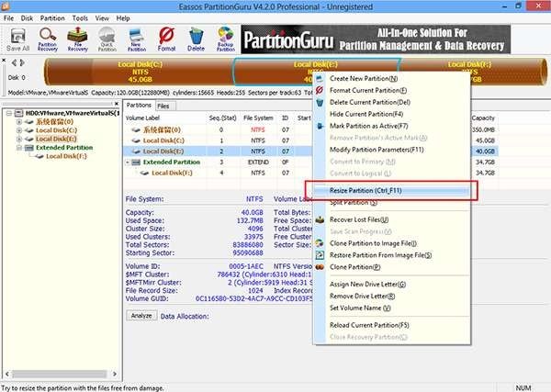The width and height of the screenshot is (551, 392).
Task: Open the Partition menu
Action: point(52,18)
